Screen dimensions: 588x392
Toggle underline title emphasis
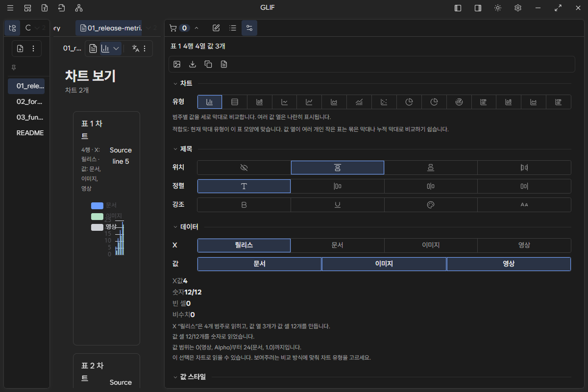click(x=338, y=205)
